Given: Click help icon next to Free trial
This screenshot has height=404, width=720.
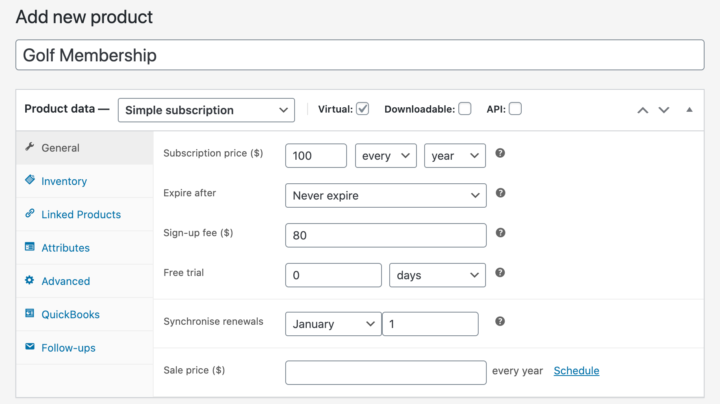Looking at the screenshot, I should click(500, 273).
